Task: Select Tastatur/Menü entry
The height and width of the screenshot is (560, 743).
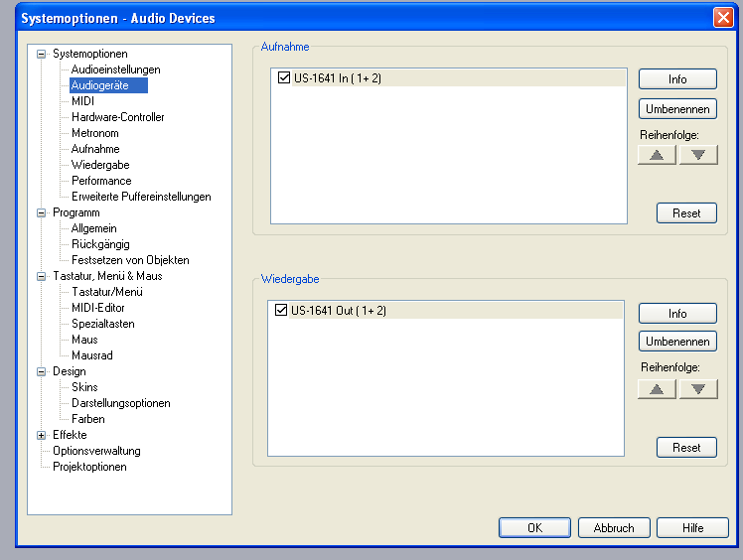Action: pos(107,292)
